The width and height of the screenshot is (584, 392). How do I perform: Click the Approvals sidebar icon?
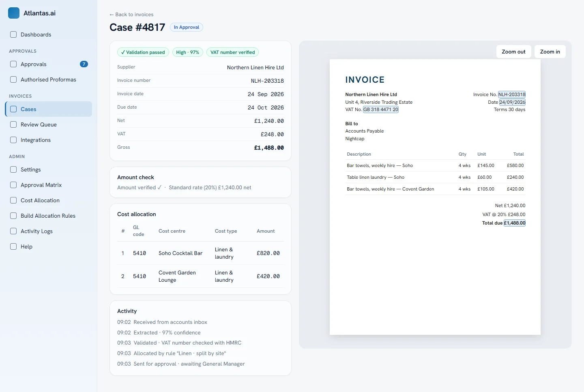coord(13,64)
